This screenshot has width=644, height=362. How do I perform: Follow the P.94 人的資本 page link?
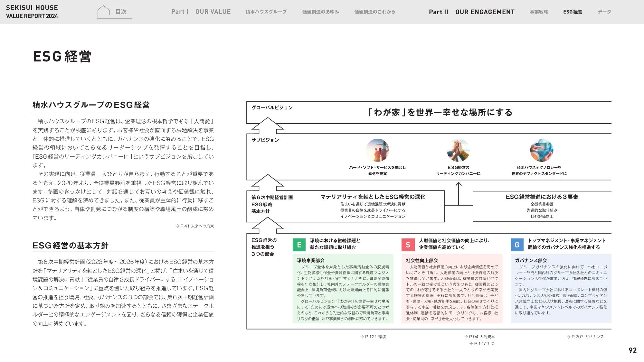coord(479,337)
